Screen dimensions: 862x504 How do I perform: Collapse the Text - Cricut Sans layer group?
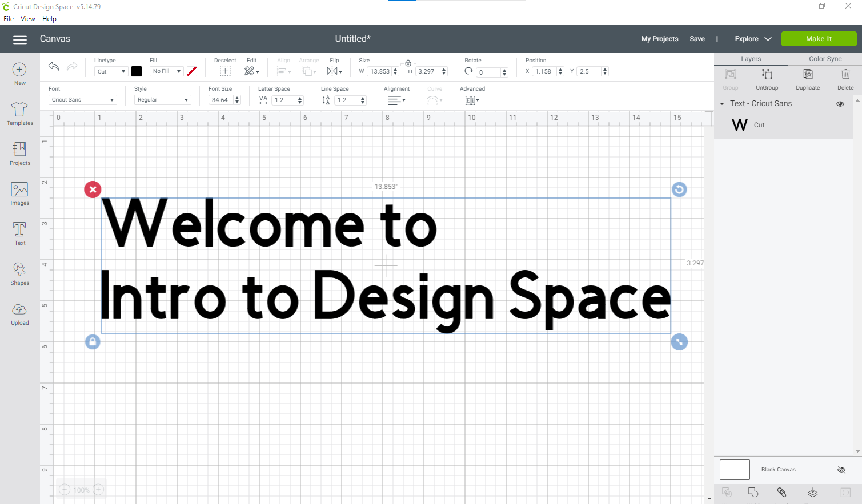click(x=722, y=104)
